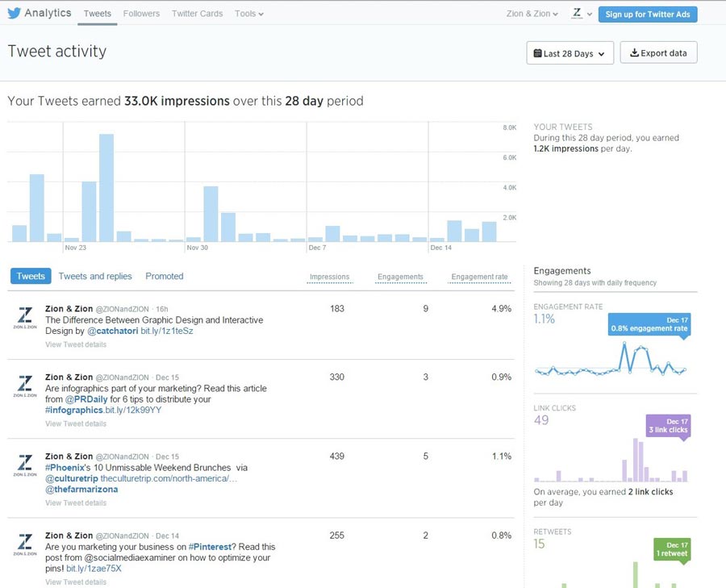
Task: Click Sign up for Twitter Ads button
Action: point(648,15)
